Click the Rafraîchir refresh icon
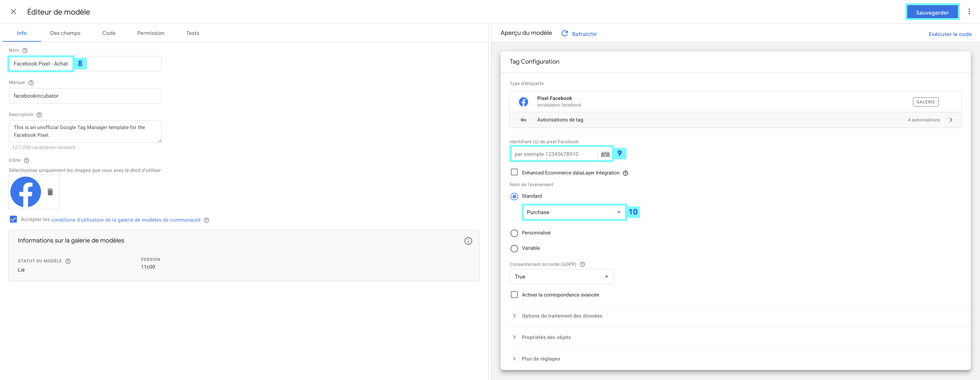Image resolution: width=980 pixels, height=380 pixels. point(564,34)
